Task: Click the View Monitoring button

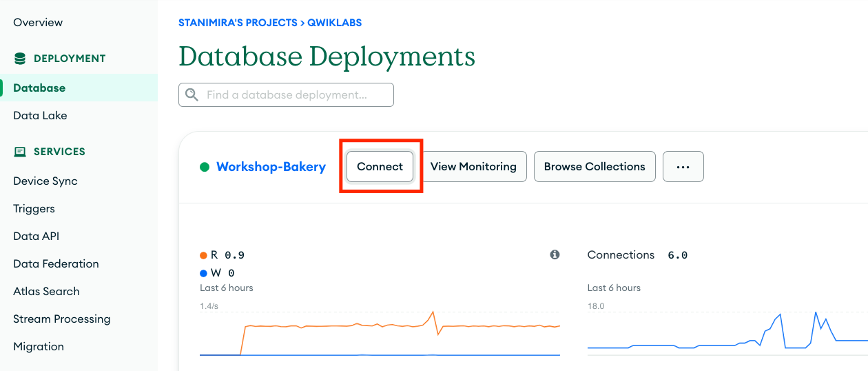Action: 473,167
